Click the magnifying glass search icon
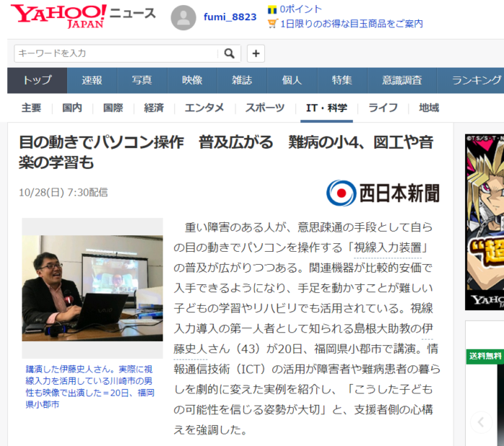504x446 pixels. (x=229, y=53)
